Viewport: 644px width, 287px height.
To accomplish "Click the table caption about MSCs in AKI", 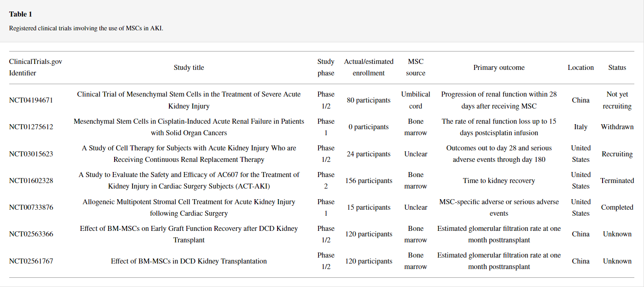I will pos(86,28).
